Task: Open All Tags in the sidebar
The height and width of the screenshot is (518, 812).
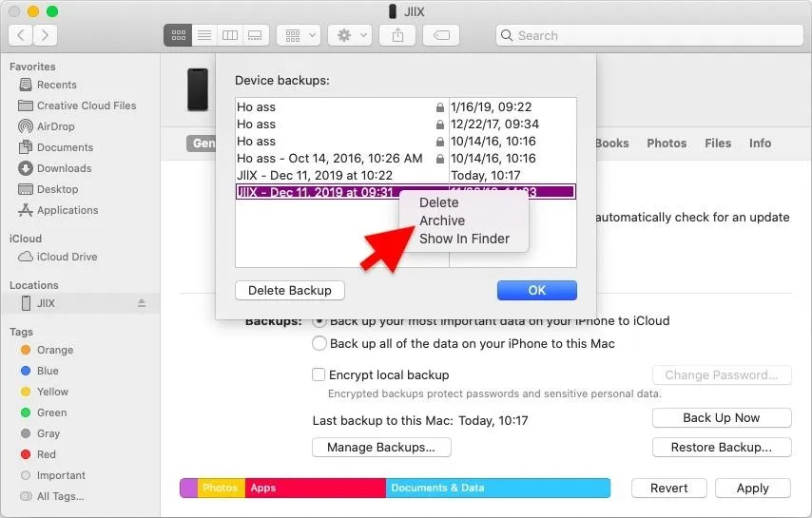Action: [x=52, y=496]
